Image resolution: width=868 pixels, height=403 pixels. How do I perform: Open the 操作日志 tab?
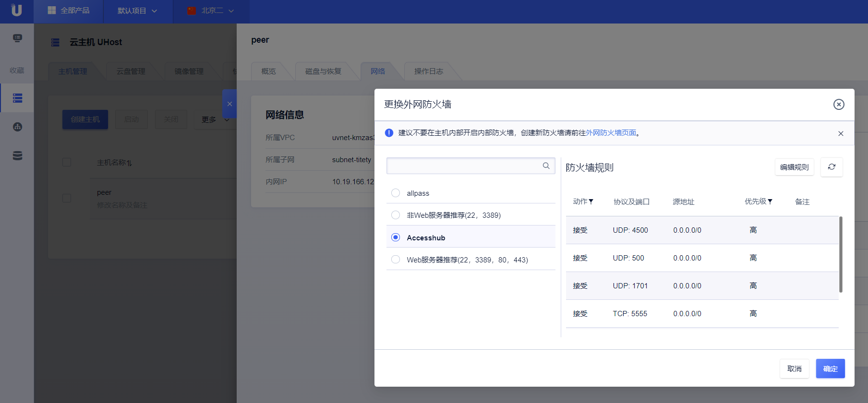pyautogui.click(x=429, y=71)
